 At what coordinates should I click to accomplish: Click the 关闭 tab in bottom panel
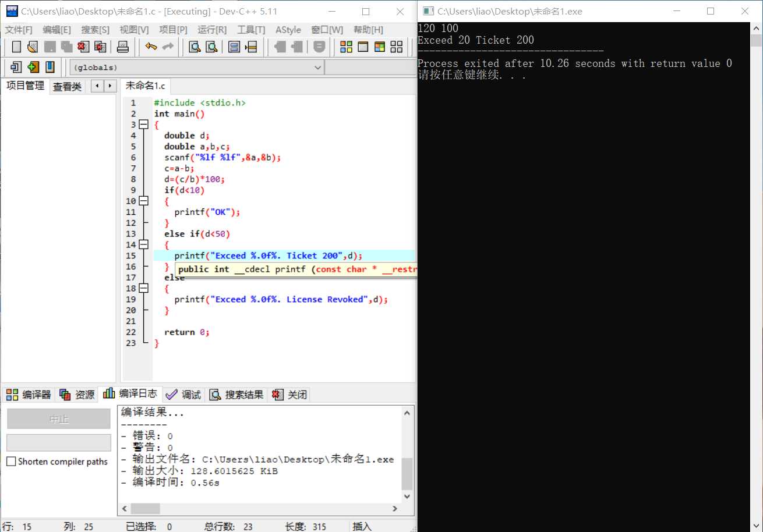pos(289,395)
